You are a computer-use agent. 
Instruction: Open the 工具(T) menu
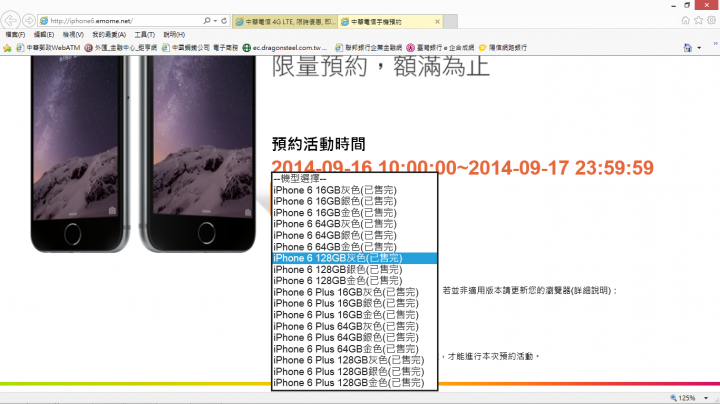tap(144, 34)
